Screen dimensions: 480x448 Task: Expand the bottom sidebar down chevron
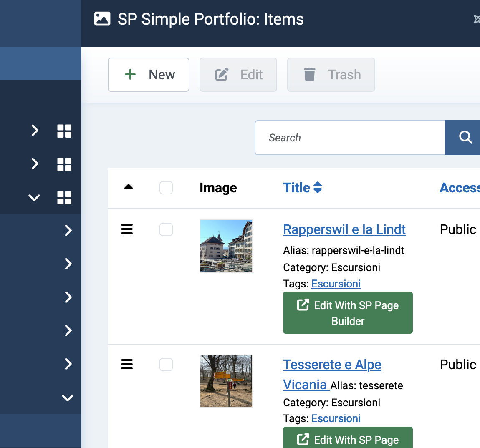coord(68,398)
